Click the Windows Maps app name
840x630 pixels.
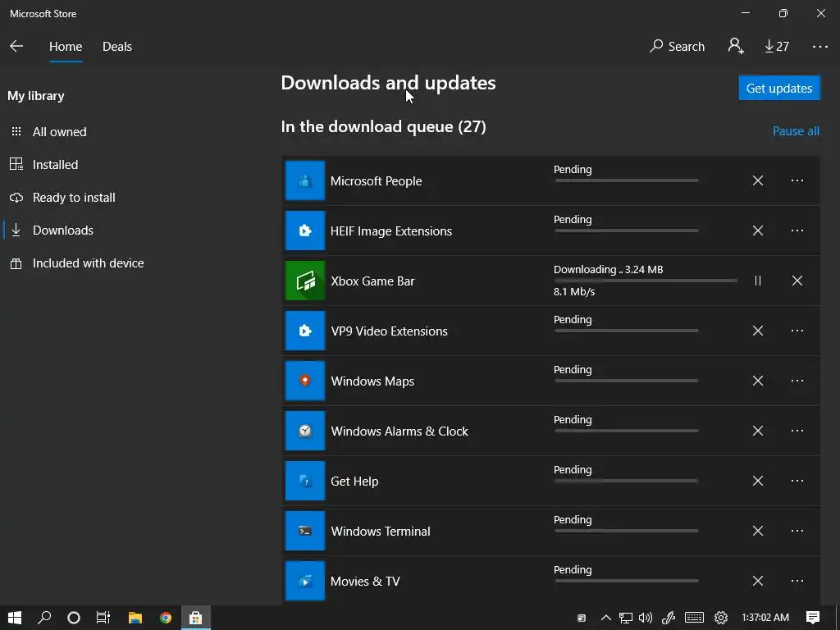372,381
